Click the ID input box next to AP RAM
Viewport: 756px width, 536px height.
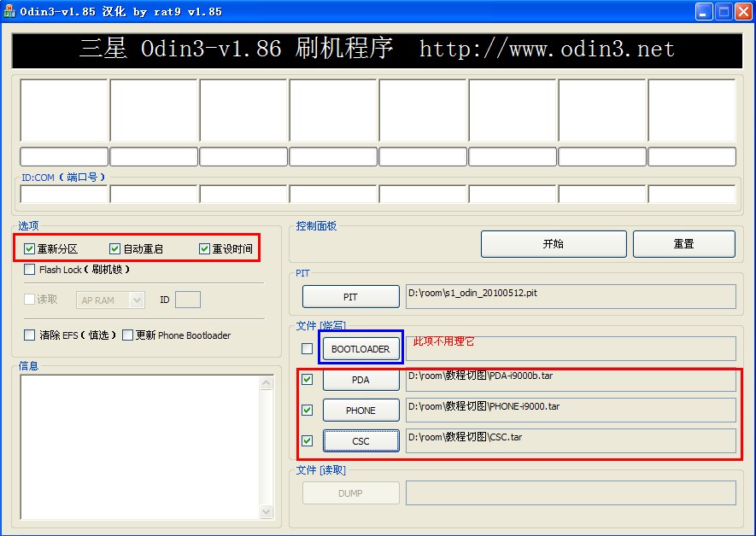pos(188,300)
